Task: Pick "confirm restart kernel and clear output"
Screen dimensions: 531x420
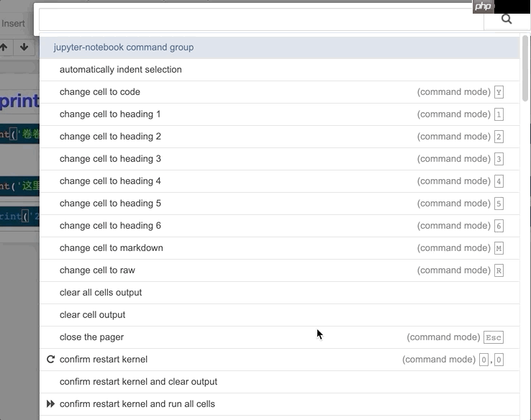Action: click(138, 382)
